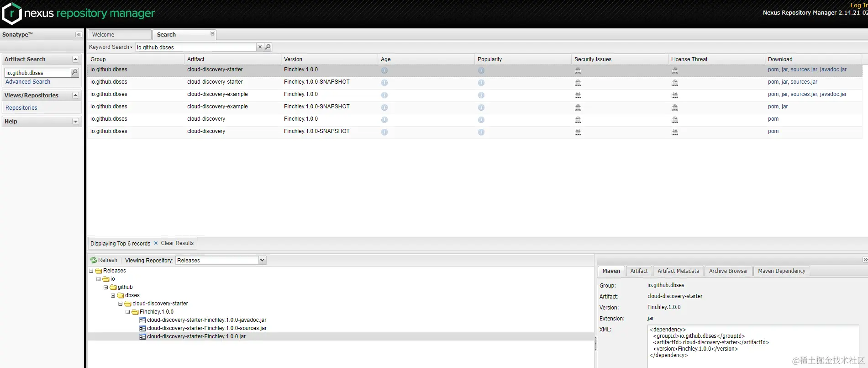Switch to the Welcome tab
Image resolution: width=868 pixels, height=368 pixels.
119,35
